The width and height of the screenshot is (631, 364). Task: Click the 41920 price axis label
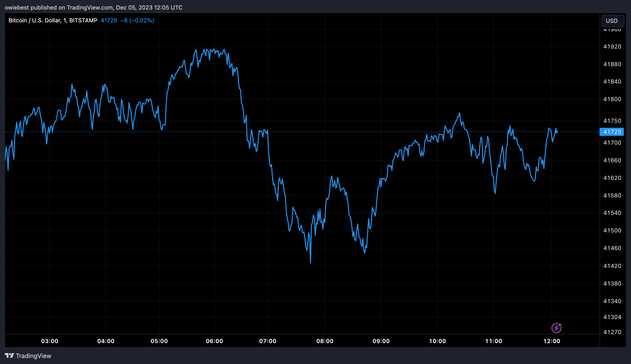pos(612,46)
